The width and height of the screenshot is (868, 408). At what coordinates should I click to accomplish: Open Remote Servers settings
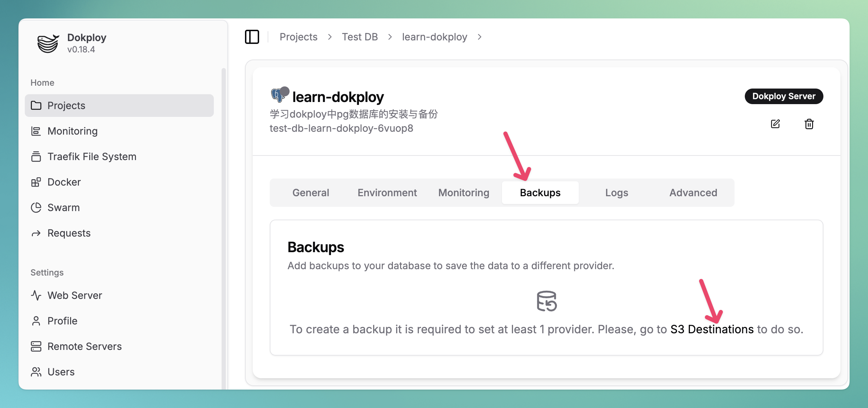coord(119,346)
